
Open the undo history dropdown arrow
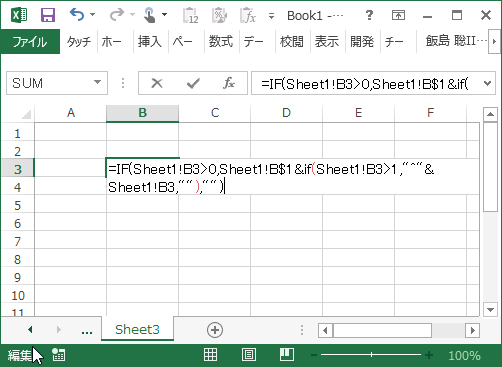[x=93, y=15]
